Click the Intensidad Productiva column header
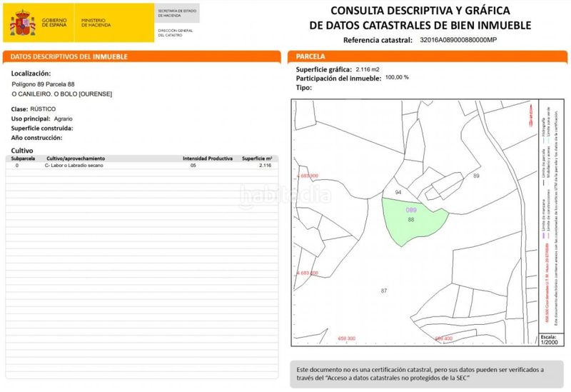This screenshot has width=571, height=392. click(208, 159)
